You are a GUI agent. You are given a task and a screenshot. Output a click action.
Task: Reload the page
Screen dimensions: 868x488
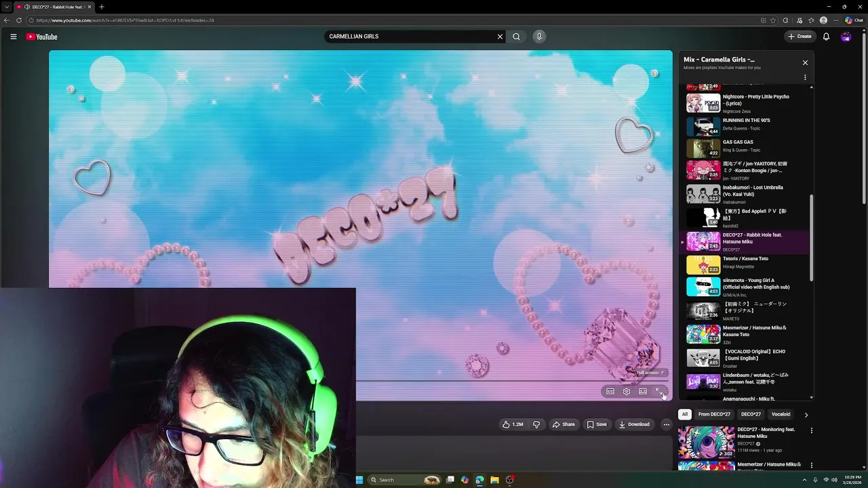[x=19, y=20]
